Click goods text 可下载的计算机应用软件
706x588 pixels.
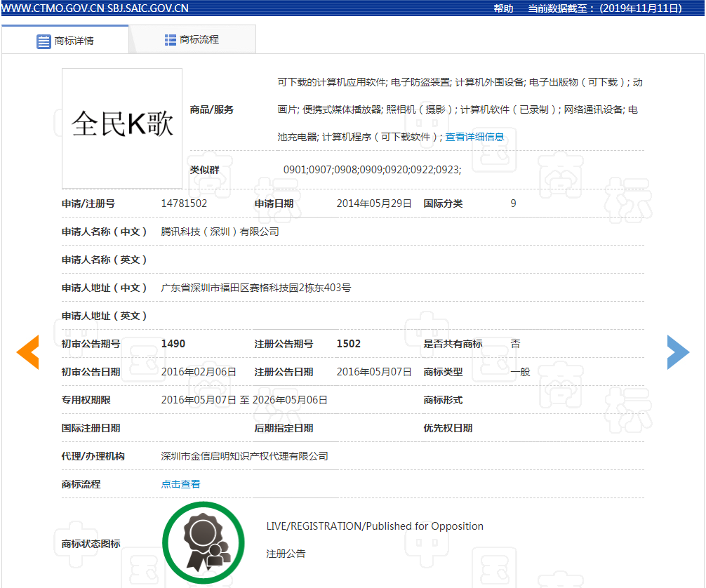[x=332, y=82]
